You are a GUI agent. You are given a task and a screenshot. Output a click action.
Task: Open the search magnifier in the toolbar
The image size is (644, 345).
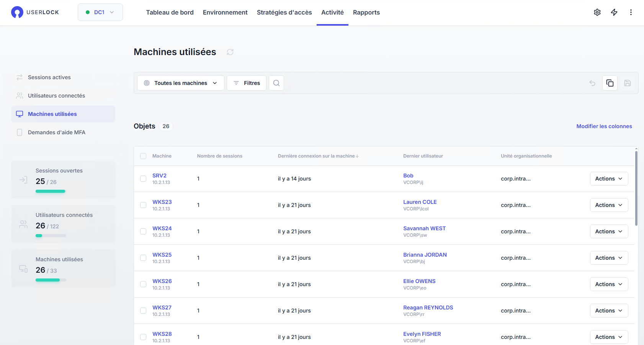[x=276, y=83]
